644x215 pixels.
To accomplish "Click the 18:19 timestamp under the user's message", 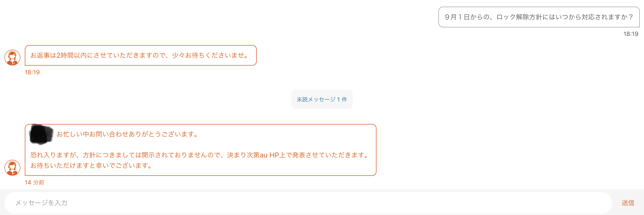I will tap(631, 34).
